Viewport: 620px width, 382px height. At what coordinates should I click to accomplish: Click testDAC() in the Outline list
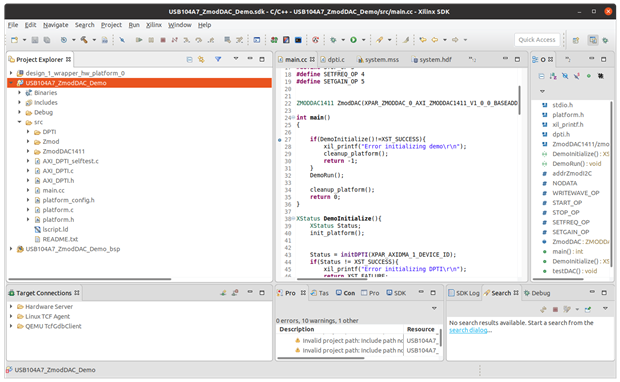(575, 271)
